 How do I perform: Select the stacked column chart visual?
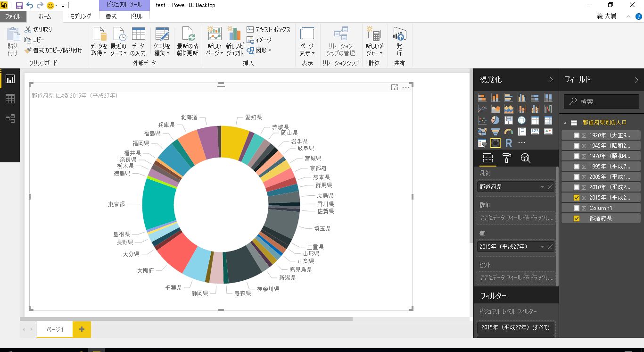click(x=495, y=98)
